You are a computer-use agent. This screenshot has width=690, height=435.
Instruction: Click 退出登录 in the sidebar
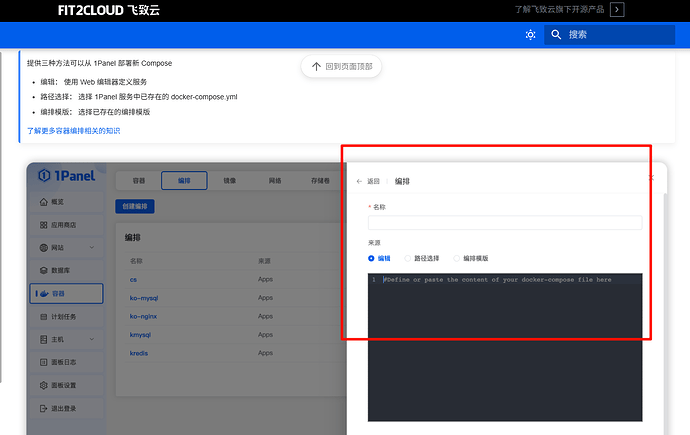tap(64, 409)
